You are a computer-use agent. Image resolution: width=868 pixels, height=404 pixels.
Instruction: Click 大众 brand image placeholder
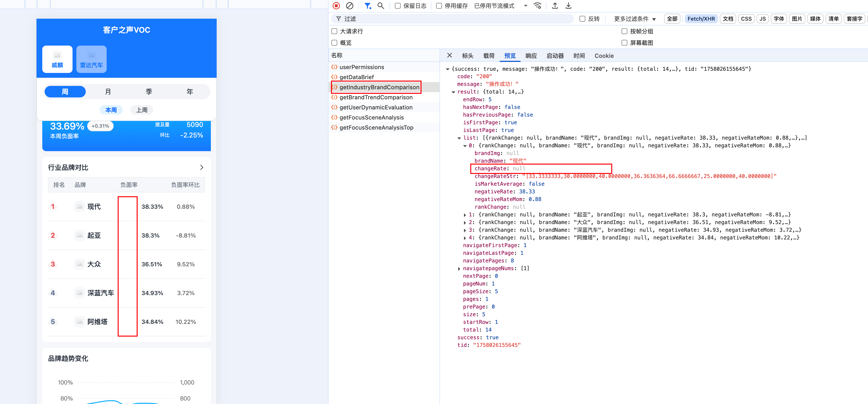79,264
